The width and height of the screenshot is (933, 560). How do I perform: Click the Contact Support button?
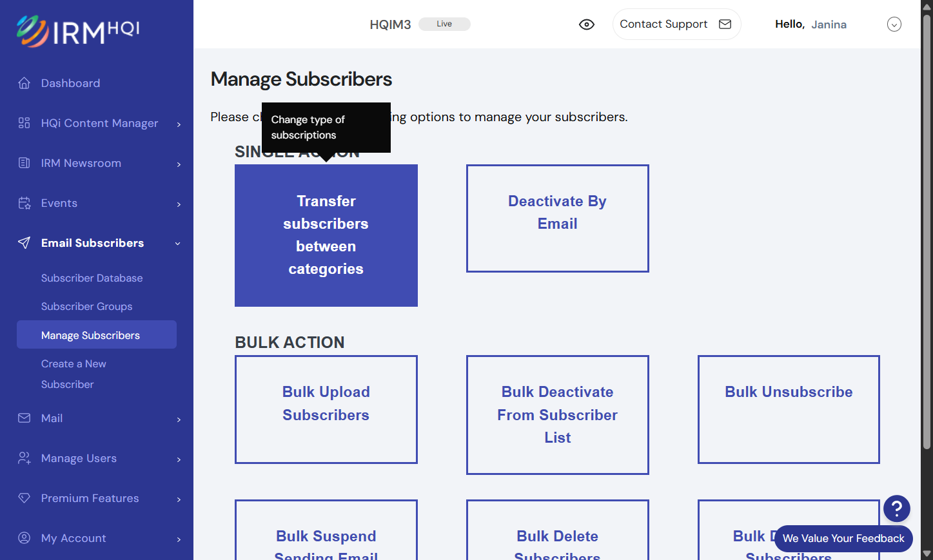point(676,24)
